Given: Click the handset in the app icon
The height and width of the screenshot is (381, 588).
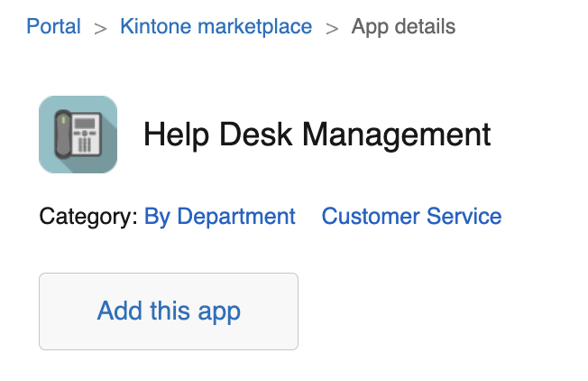Looking at the screenshot, I should (64, 134).
